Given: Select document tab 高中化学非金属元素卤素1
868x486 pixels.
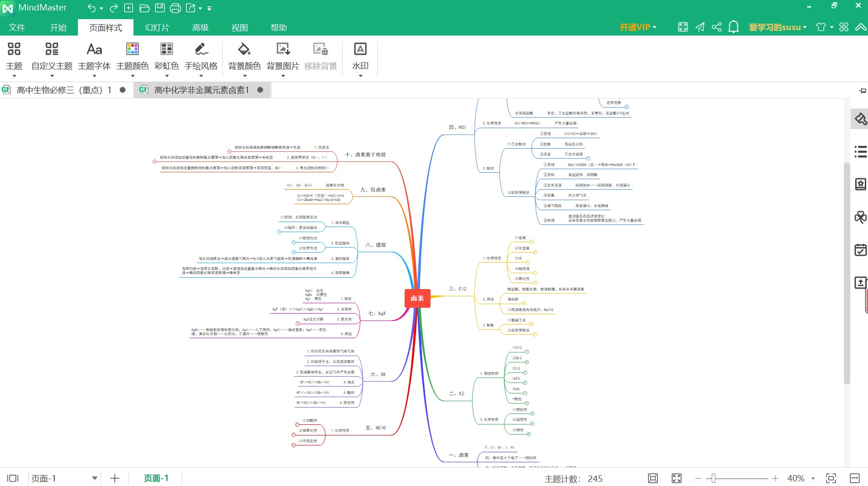Looking at the screenshot, I should pyautogui.click(x=202, y=90).
